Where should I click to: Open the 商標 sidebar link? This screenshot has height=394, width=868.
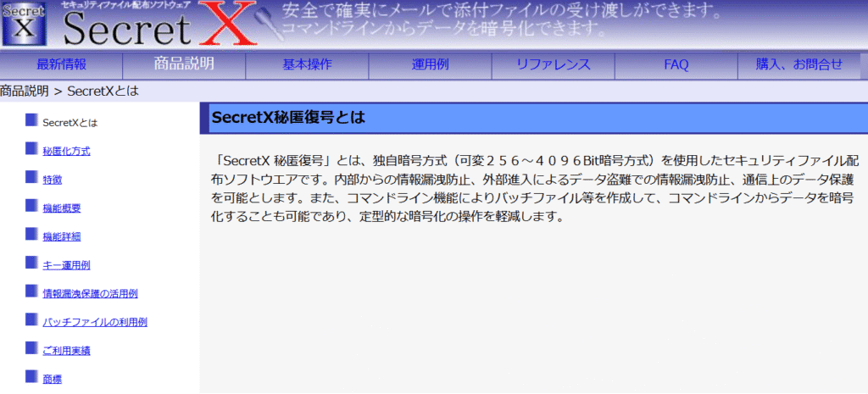click(x=52, y=379)
